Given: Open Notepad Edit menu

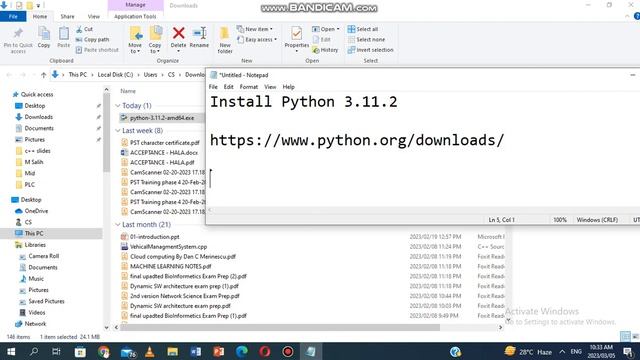Looking at the screenshot, I should [x=229, y=87].
